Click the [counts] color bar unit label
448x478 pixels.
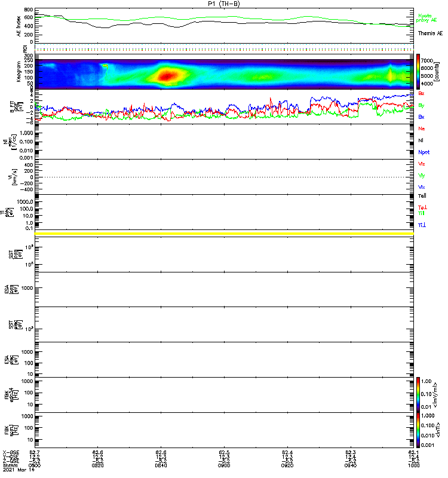coord(437,71)
